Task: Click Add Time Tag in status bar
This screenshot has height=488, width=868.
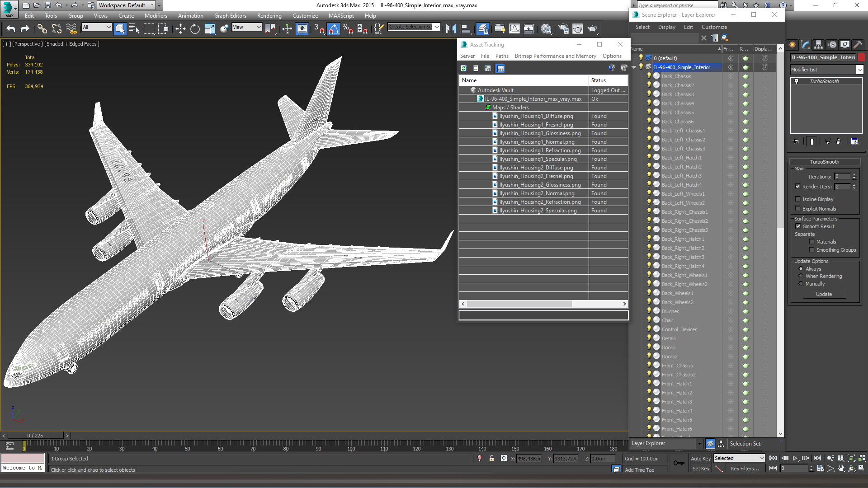Action: click(639, 470)
